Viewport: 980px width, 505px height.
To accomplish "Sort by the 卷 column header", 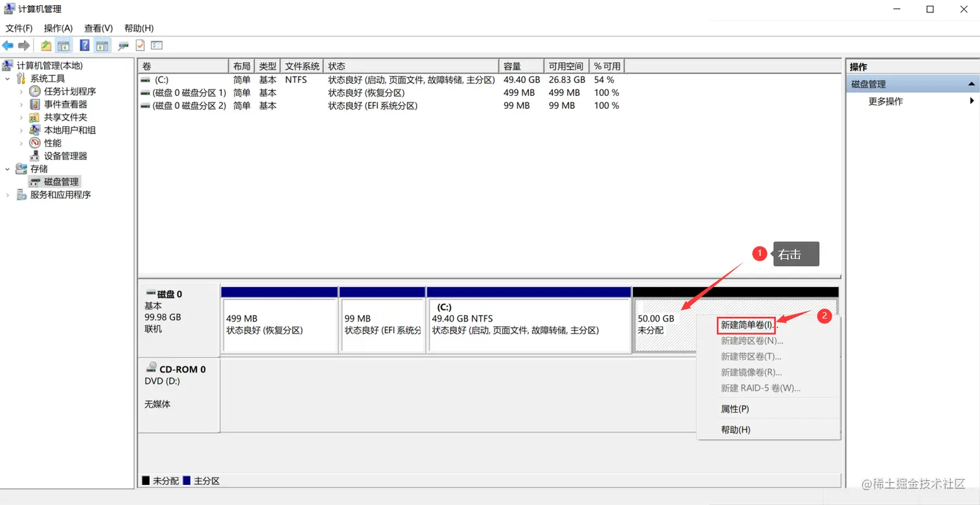I will coord(183,66).
